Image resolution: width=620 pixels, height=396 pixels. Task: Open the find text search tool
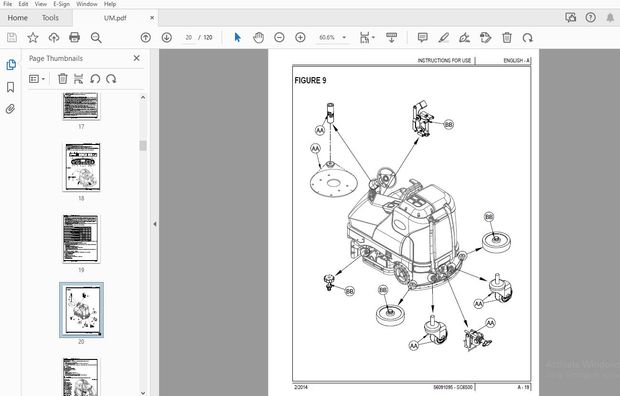[96, 38]
